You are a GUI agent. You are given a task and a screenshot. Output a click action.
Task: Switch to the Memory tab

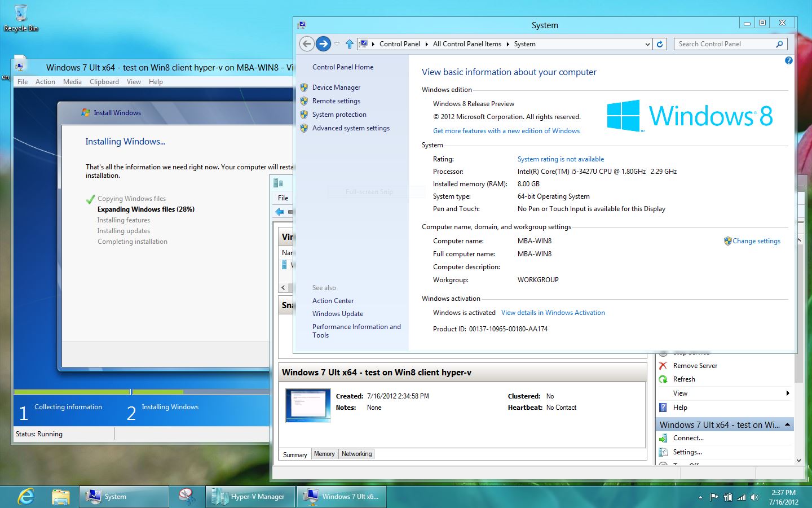[x=324, y=454]
